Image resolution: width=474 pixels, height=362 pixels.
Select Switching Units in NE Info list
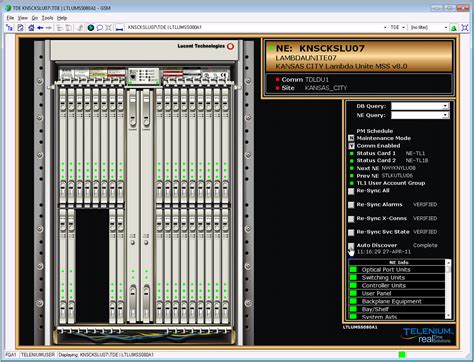coord(383,277)
